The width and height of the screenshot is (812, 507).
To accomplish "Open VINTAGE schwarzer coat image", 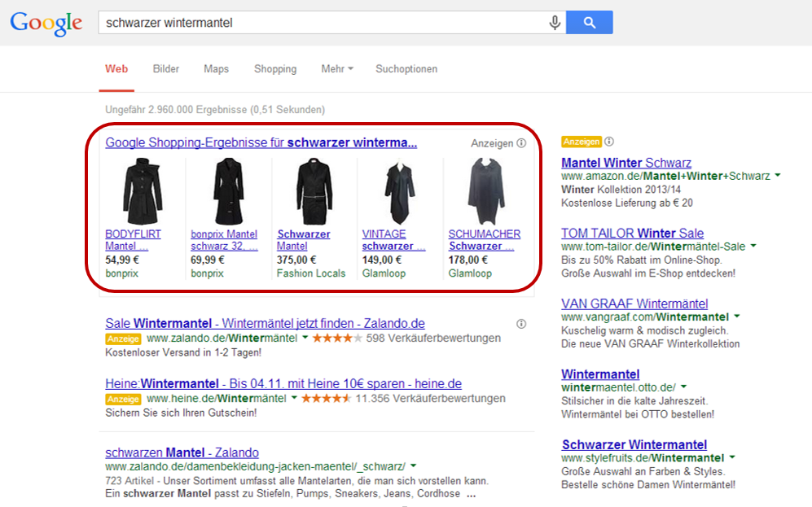I will 400,192.
